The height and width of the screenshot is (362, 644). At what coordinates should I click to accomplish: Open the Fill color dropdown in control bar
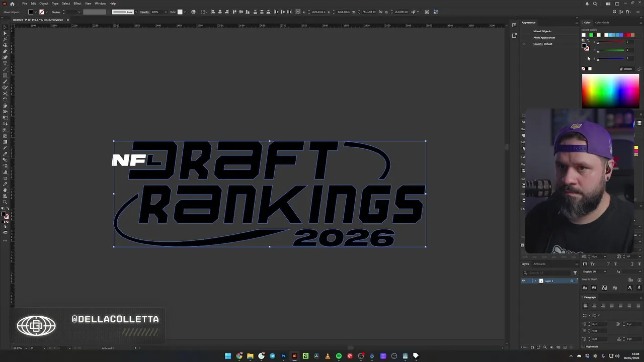coord(36,12)
